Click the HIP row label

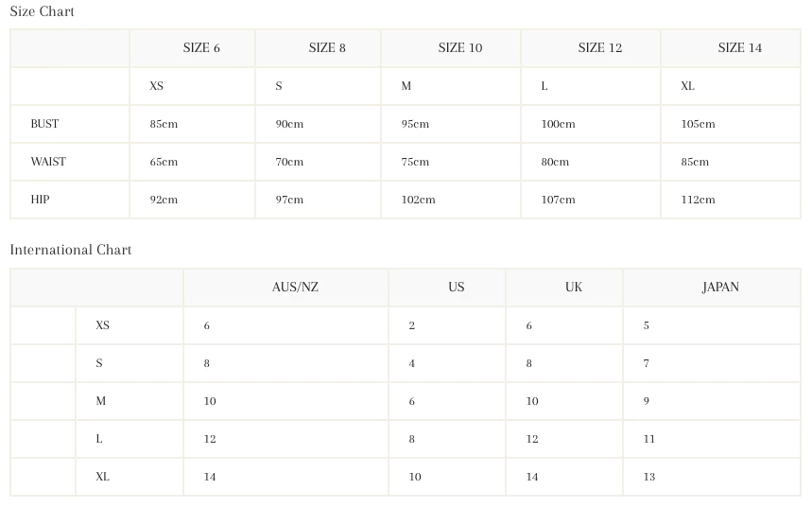click(40, 200)
